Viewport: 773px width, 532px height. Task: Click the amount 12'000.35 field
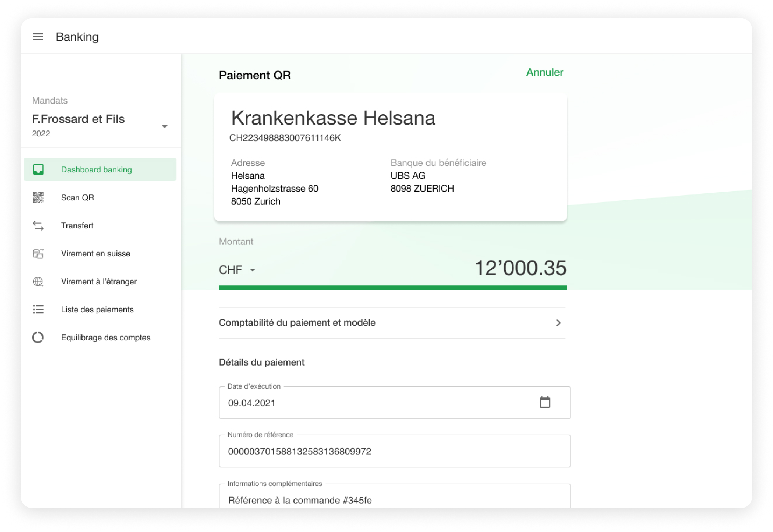[520, 268]
